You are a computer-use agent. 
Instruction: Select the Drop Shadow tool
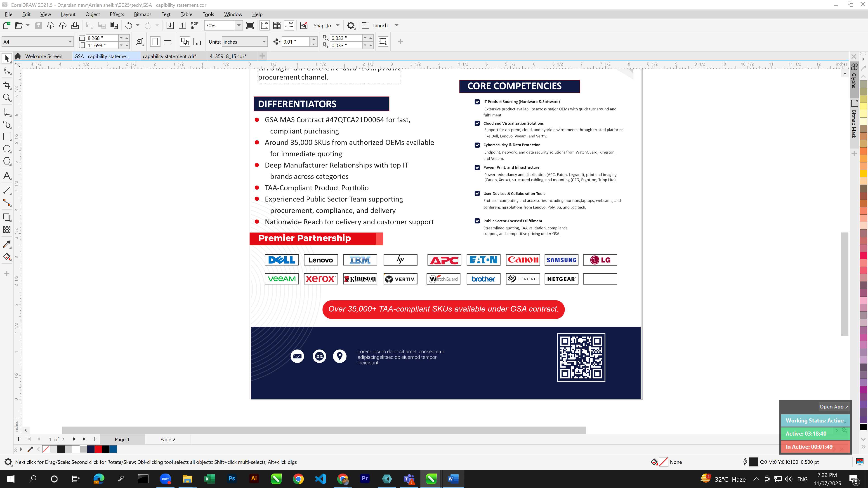click(x=7, y=217)
